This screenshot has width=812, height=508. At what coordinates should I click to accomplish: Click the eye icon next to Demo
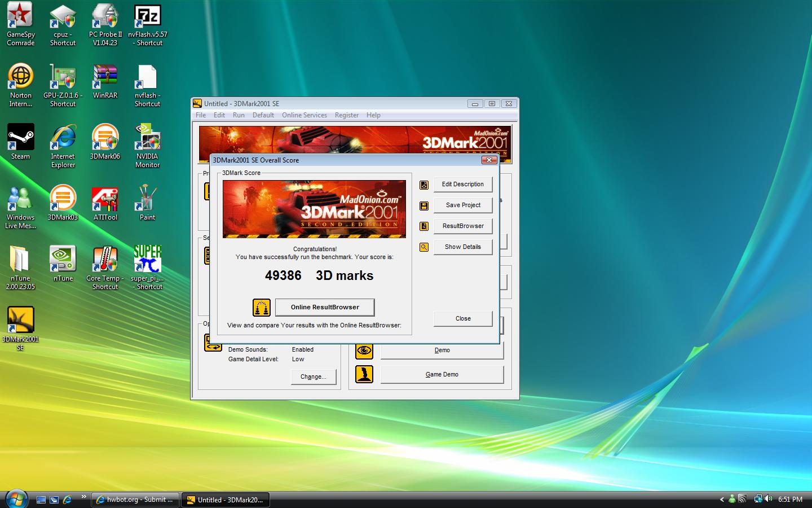tap(364, 350)
